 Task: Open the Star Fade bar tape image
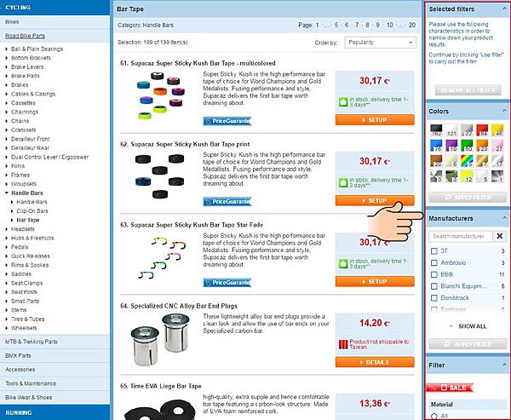(162, 257)
